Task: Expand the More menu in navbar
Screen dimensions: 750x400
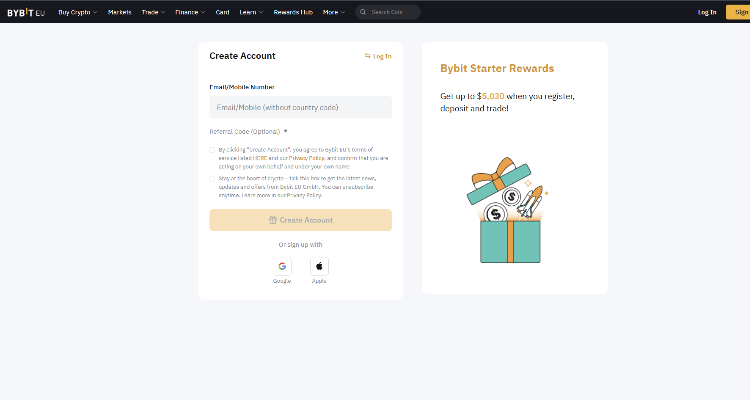Action: point(334,12)
